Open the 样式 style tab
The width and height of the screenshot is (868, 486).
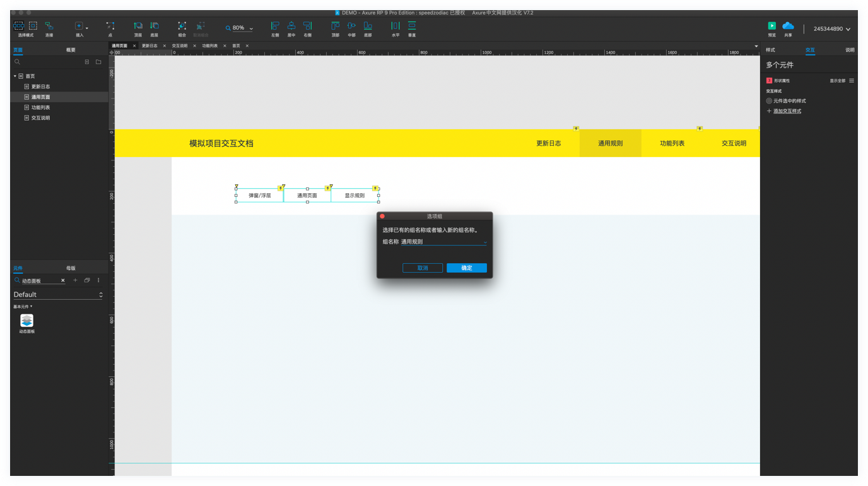tap(770, 50)
